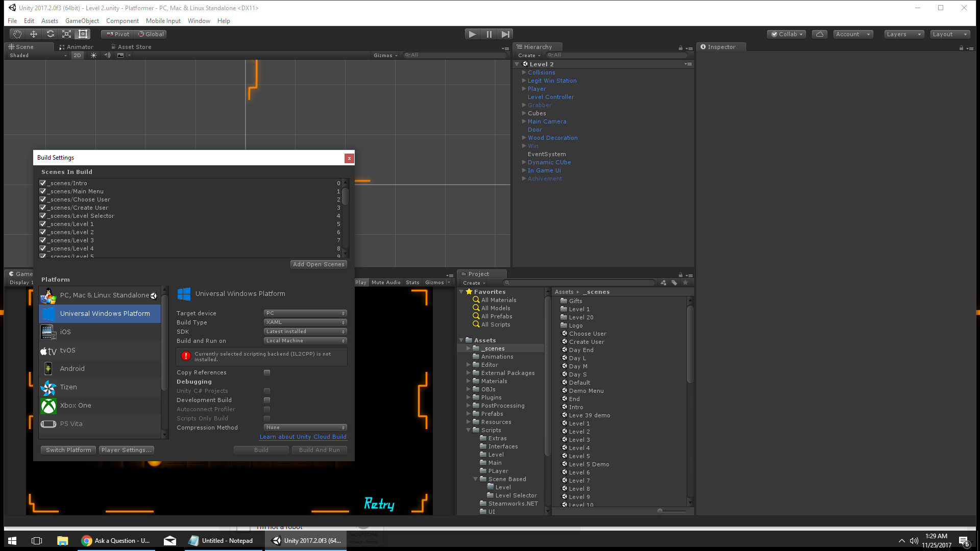
Task: Enable Unity C# Projects checkbox
Action: (x=267, y=391)
